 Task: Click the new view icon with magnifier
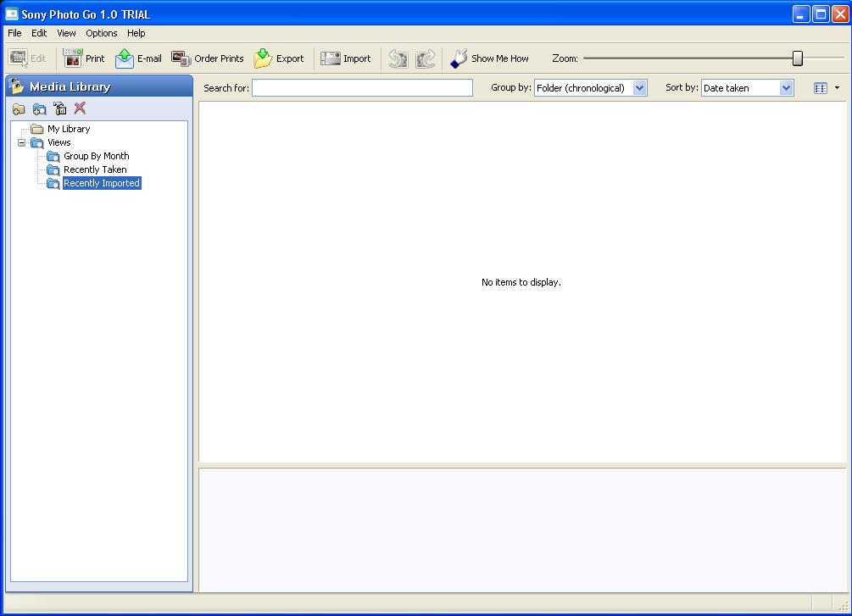[x=39, y=109]
